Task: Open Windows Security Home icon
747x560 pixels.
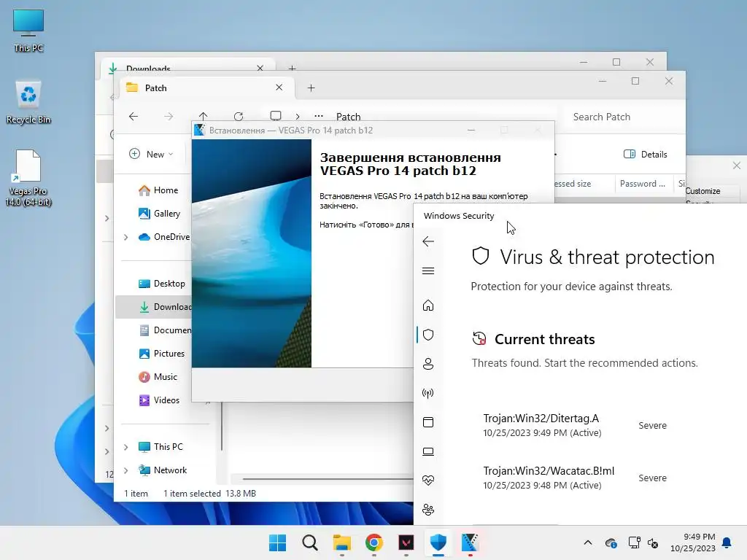Action: [427, 306]
